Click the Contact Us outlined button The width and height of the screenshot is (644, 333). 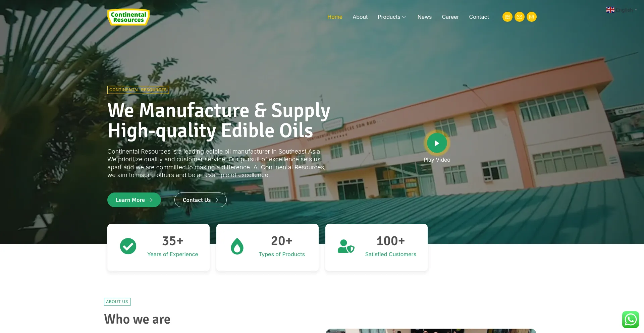(x=201, y=200)
